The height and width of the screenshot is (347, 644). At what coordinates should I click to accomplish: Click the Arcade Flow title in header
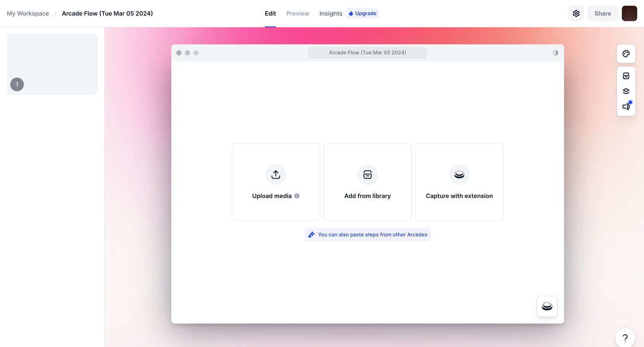click(x=107, y=14)
